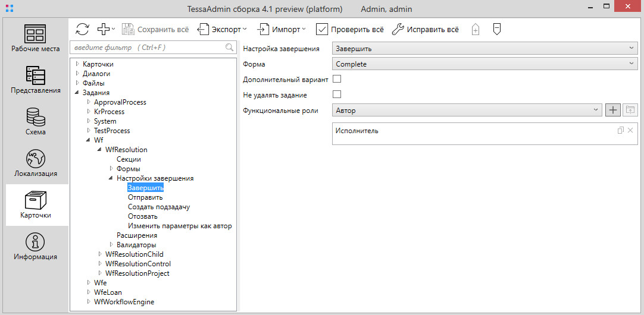Open the Настройка завершения dropdown
Screen dimensions: 644x315
[x=484, y=49]
